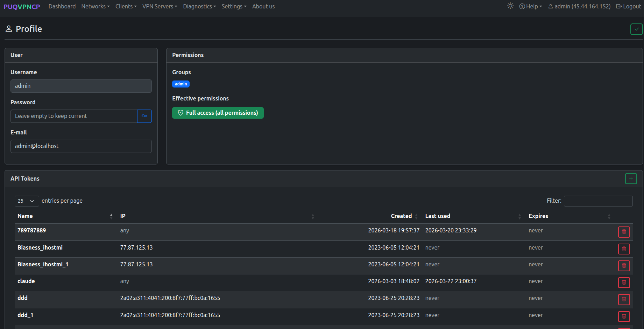The image size is (644, 329).
Task: Toggle light mode with the sun icon
Action: click(x=510, y=6)
